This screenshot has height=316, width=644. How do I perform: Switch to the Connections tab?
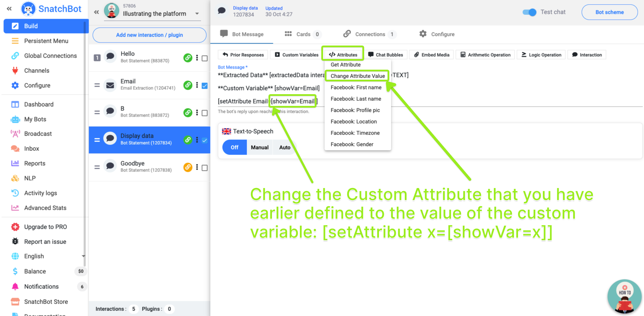tap(369, 34)
